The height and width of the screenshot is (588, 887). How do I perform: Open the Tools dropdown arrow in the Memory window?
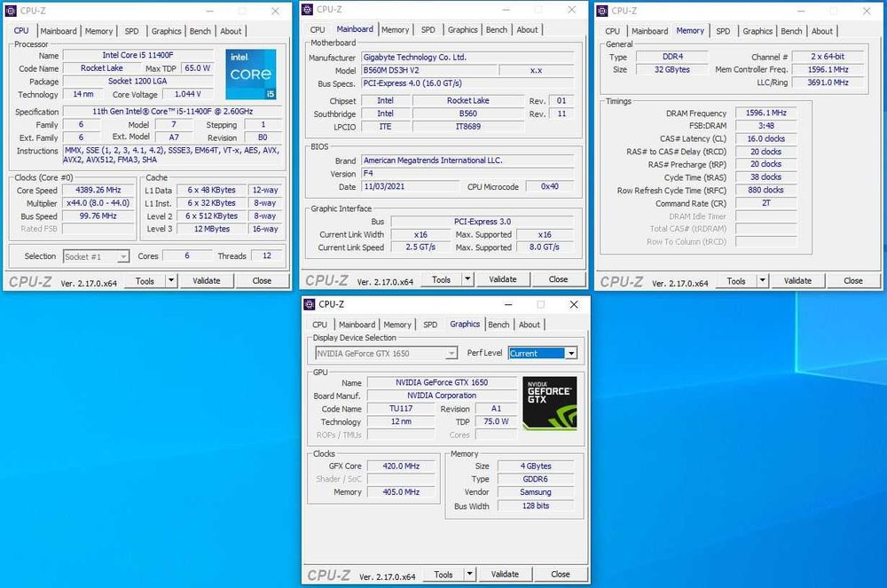pyautogui.click(x=762, y=280)
